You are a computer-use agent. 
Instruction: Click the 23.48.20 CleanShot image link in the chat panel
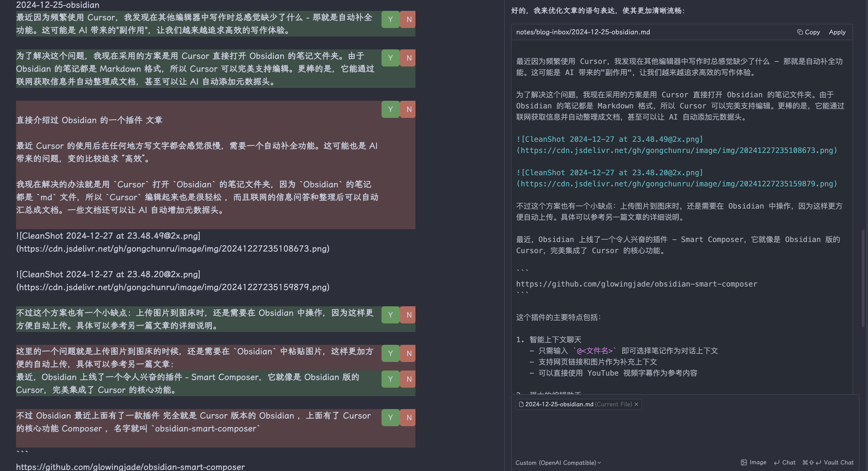click(x=677, y=178)
